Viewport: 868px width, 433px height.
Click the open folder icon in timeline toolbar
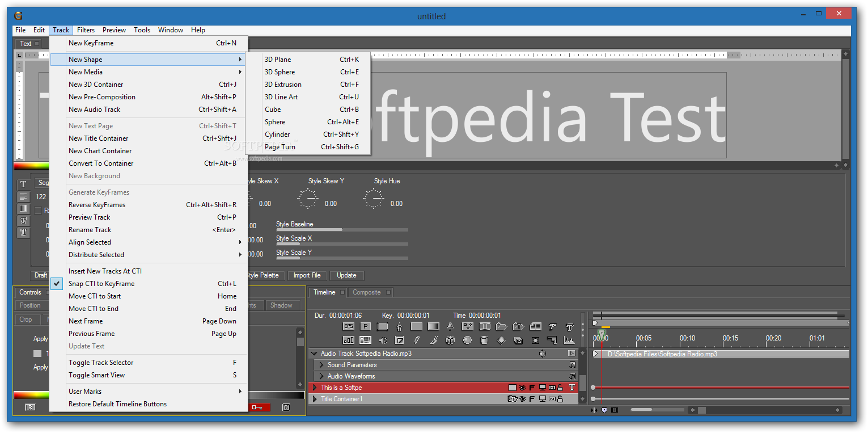point(502,326)
